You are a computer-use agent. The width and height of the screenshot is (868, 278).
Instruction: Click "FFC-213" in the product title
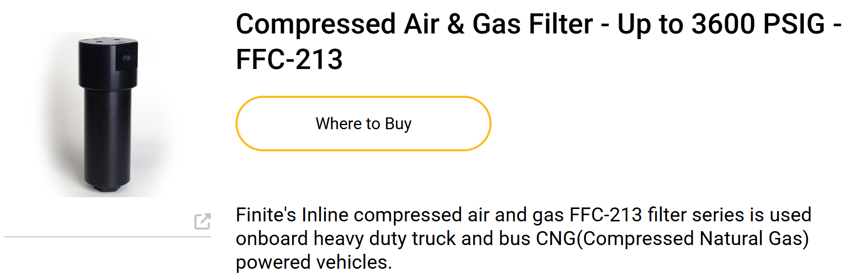click(289, 59)
